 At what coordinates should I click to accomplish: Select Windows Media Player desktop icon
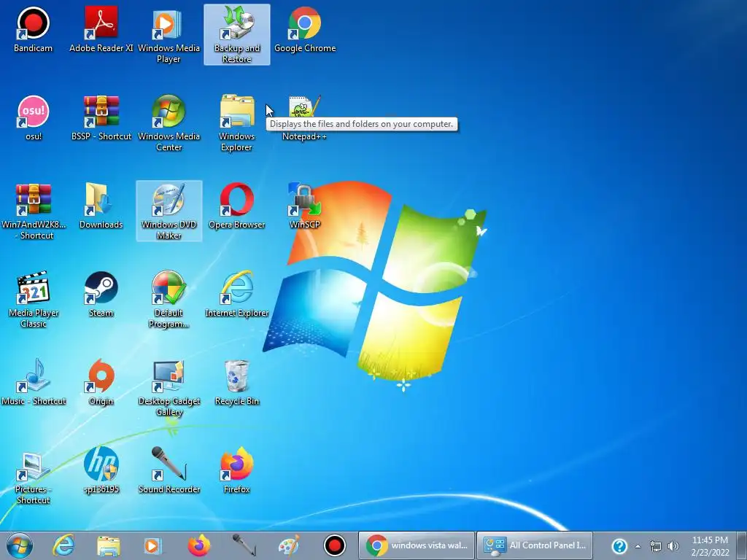(169, 34)
